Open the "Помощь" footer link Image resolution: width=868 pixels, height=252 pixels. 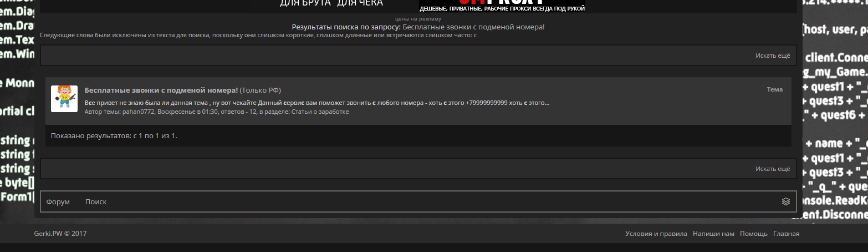click(x=753, y=234)
